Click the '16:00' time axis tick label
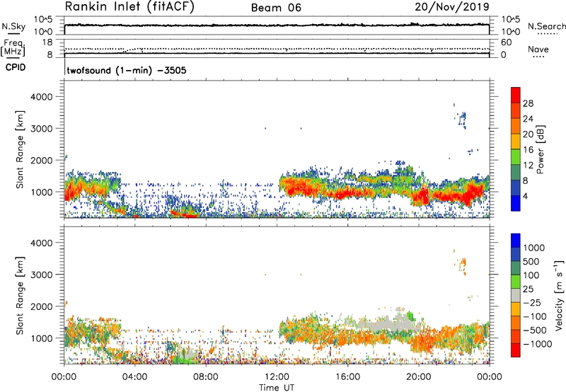 (x=347, y=377)
